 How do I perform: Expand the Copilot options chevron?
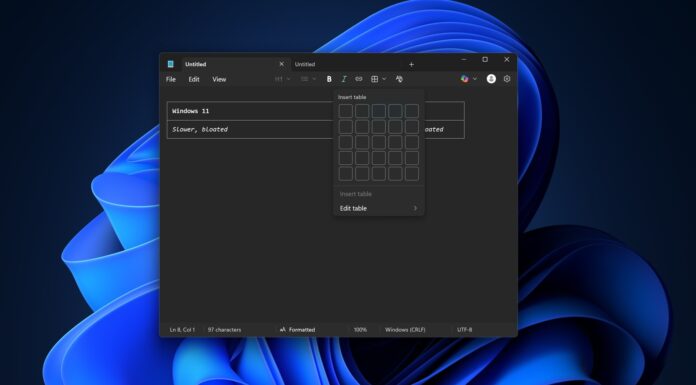(x=475, y=79)
